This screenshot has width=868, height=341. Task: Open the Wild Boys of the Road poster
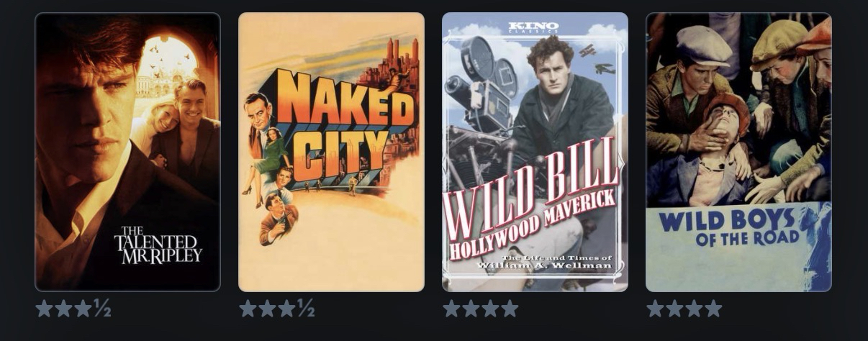click(738, 152)
